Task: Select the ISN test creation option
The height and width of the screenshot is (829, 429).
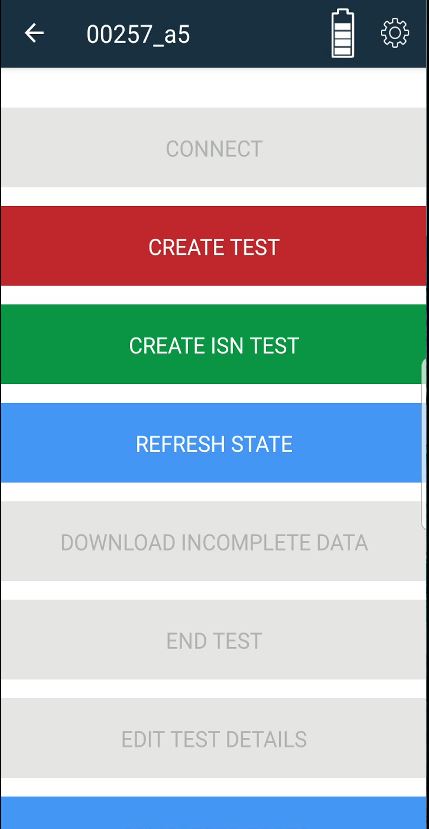Action: pyautogui.click(x=213, y=345)
